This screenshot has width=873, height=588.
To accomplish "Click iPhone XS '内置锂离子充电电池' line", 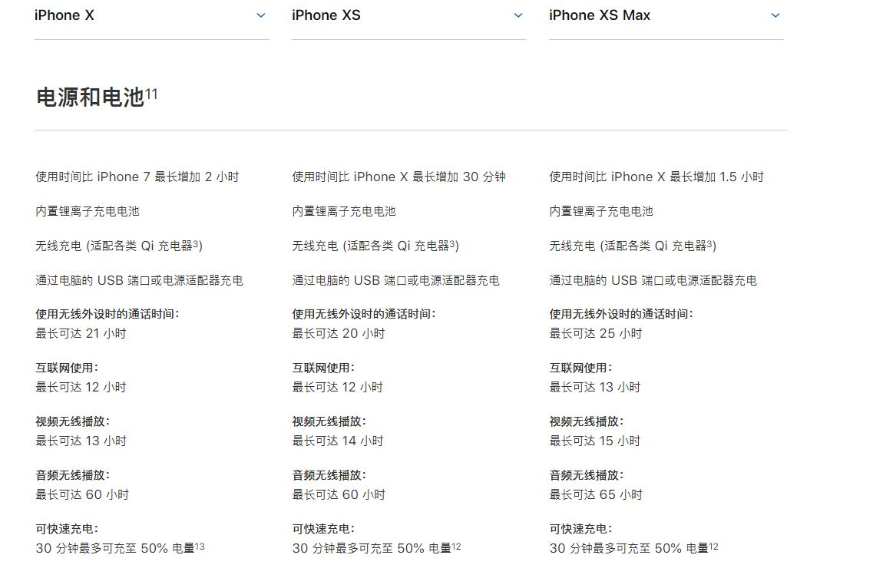I will tap(344, 211).
